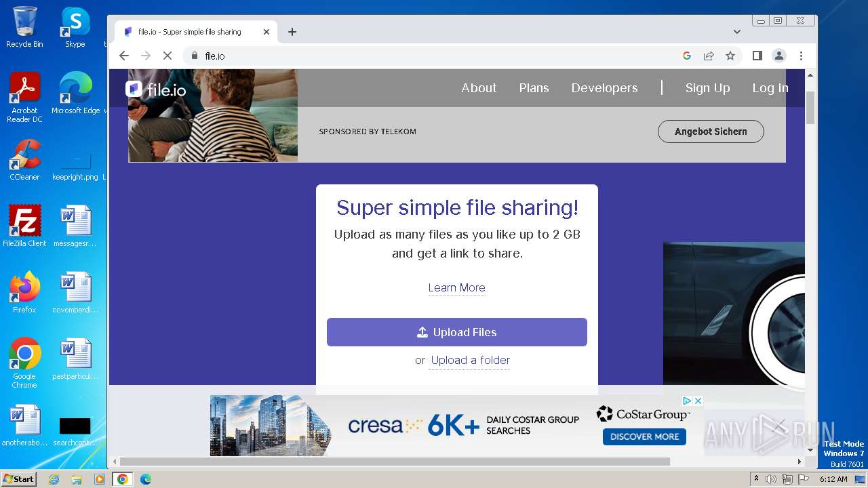Click the scroll down arrow
Viewport: 868px width, 488px height.
(x=810, y=450)
